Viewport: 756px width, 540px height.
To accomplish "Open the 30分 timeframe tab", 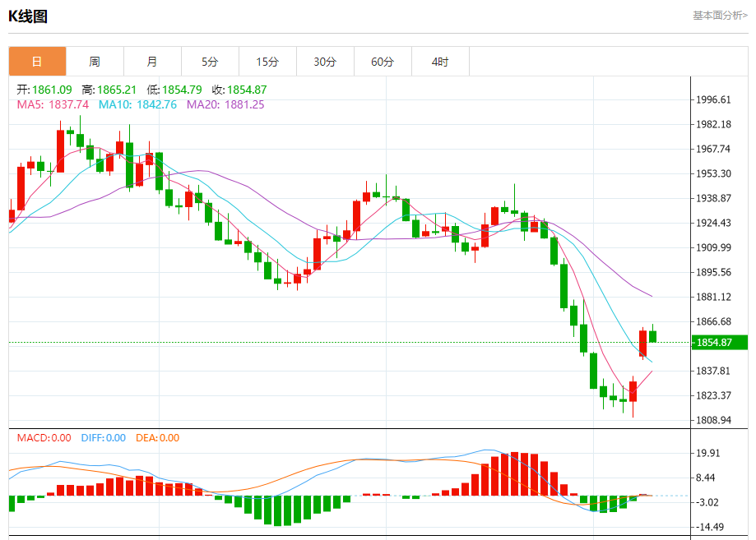I will (325, 61).
